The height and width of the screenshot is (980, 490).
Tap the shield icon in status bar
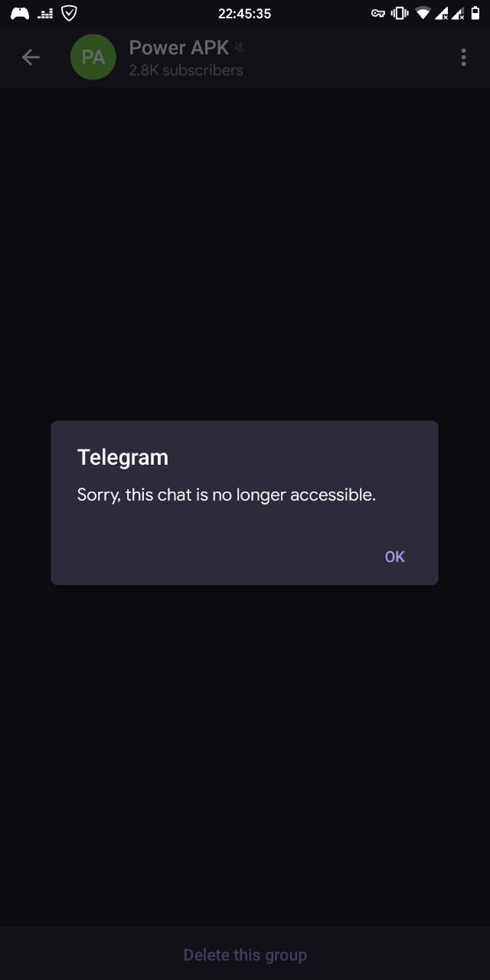point(69,13)
